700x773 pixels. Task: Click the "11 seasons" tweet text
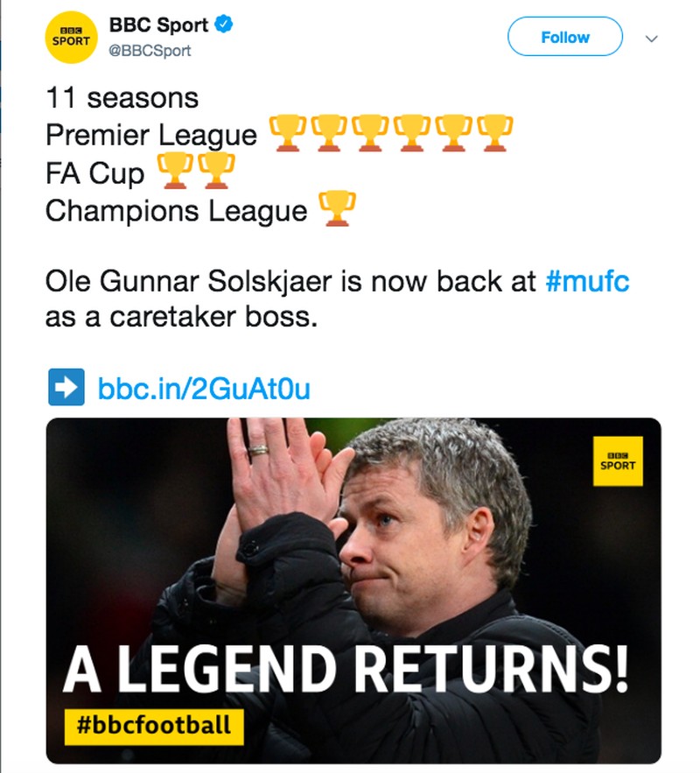[122, 98]
